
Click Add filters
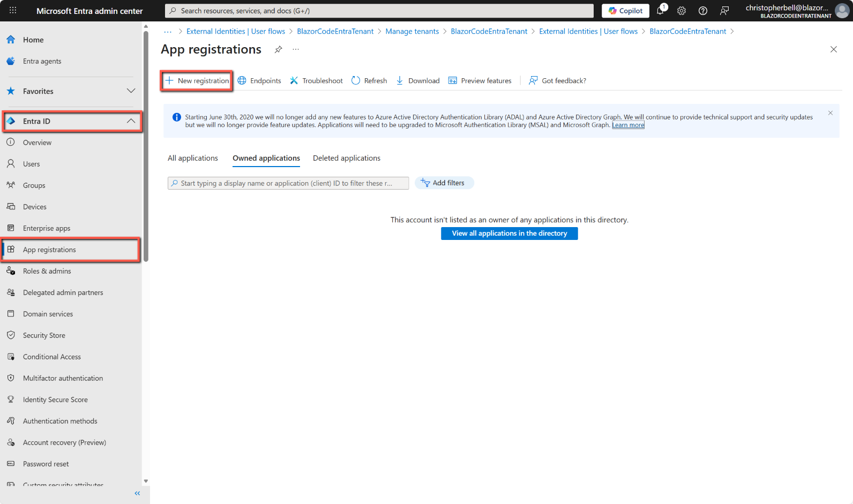tap(444, 183)
